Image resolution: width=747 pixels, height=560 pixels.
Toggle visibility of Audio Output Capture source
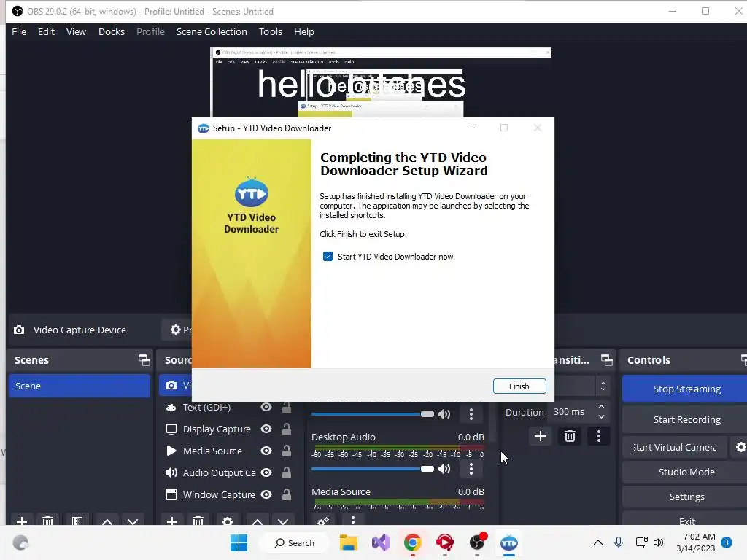pos(266,472)
